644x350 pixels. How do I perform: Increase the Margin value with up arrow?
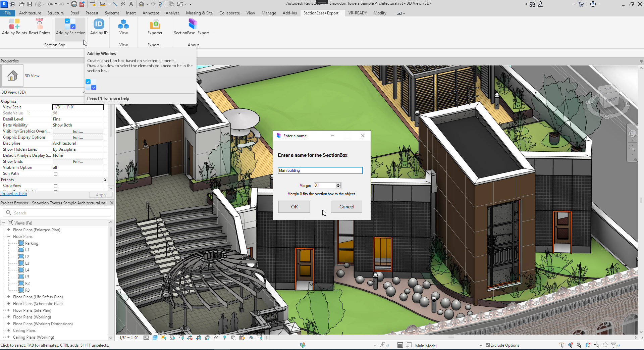point(338,184)
